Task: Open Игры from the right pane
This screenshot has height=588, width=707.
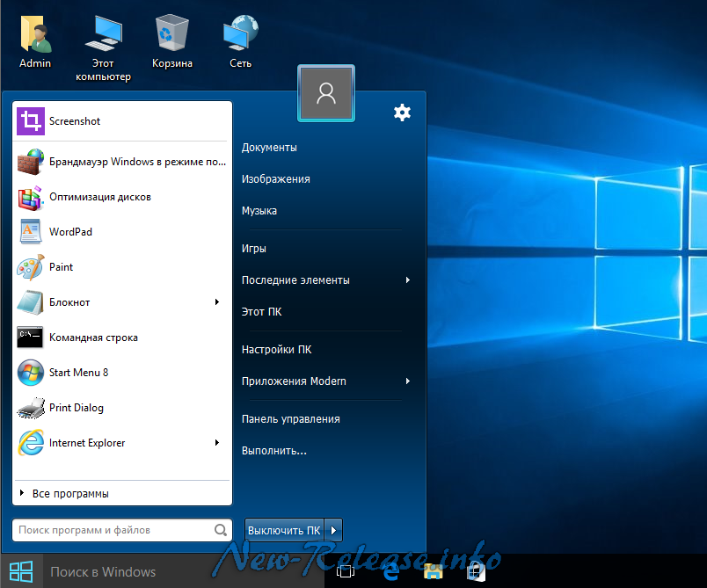Action: (254, 248)
